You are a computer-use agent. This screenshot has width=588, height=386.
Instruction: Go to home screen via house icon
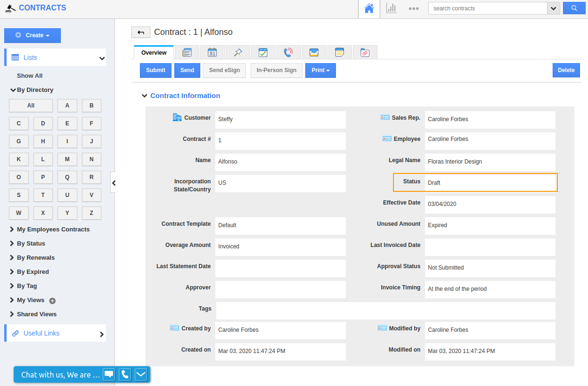coord(369,8)
